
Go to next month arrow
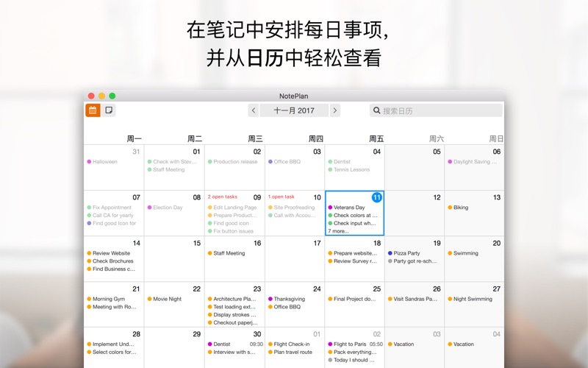tap(335, 110)
